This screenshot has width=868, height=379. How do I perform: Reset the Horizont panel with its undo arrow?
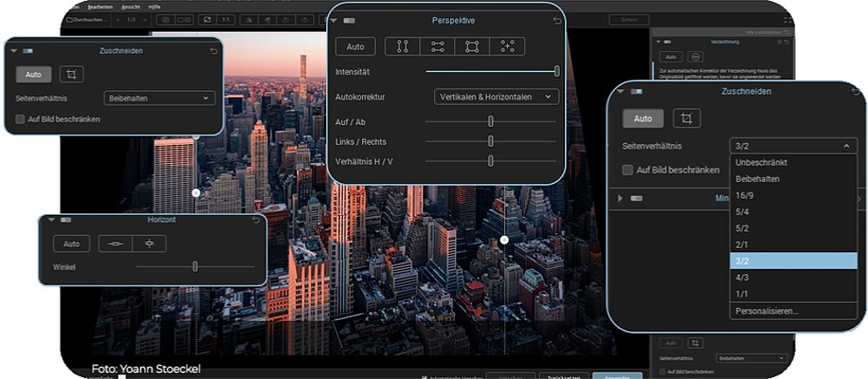pyautogui.click(x=256, y=220)
